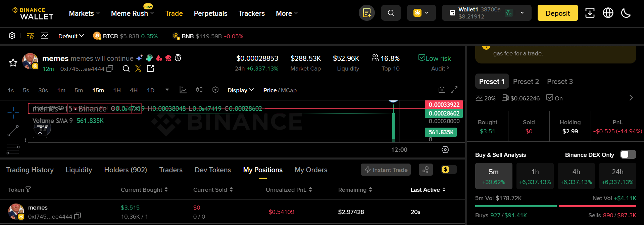Switch to the Trading History tab
Viewport: 644px width, 225px height.
pos(30,170)
